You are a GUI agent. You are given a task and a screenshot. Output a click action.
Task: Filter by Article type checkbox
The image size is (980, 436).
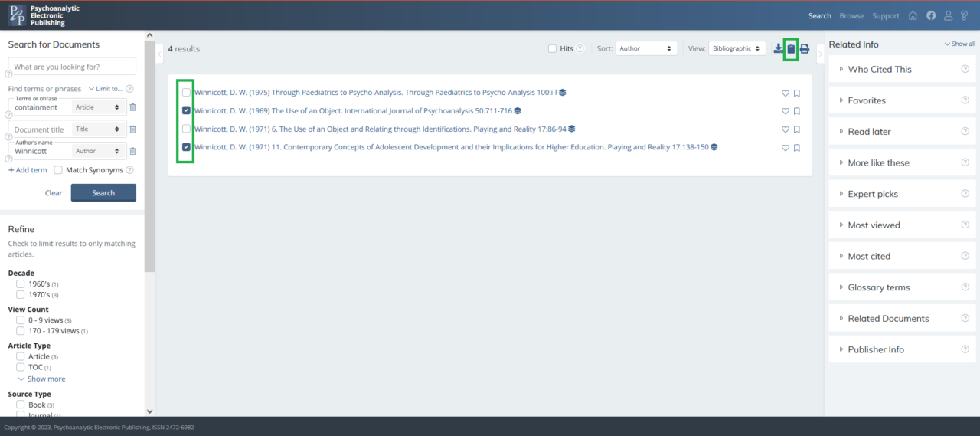tap(21, 356)
